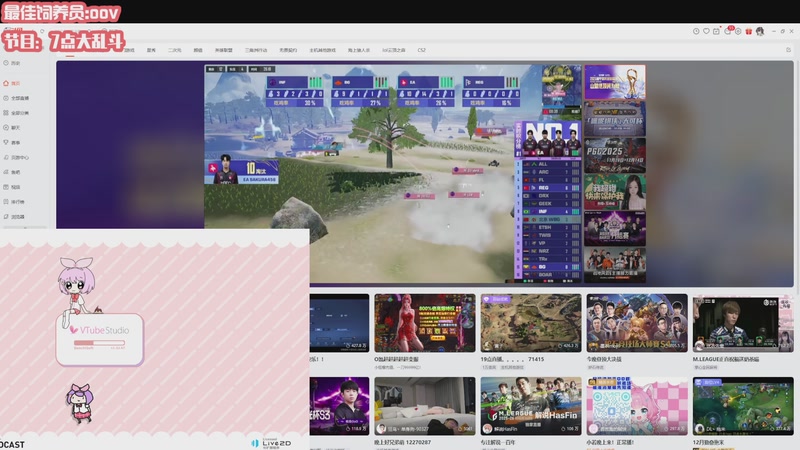Click the small icon at right end of category bar
This screenshot has width=800, height=450.
pos(788,50)
